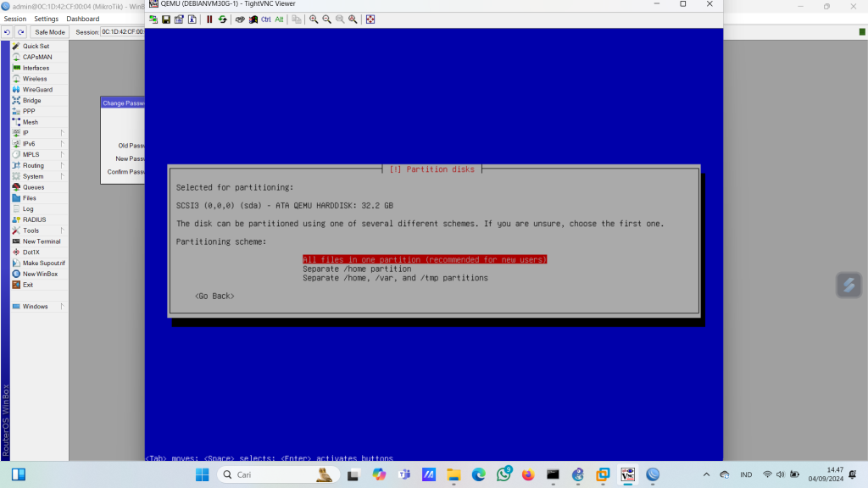Click the Zoom In magnifier icon
The image size is (868, 488).
coord(314,19)
